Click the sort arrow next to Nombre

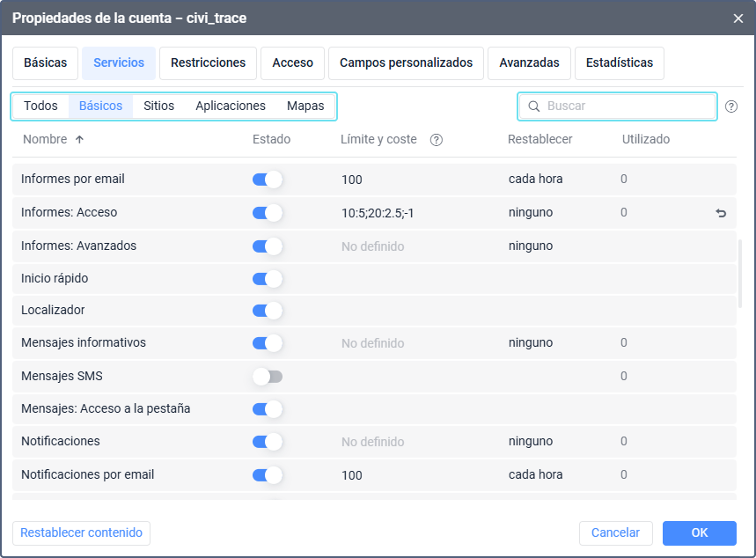pyautogui.click(x=79, y=140)
